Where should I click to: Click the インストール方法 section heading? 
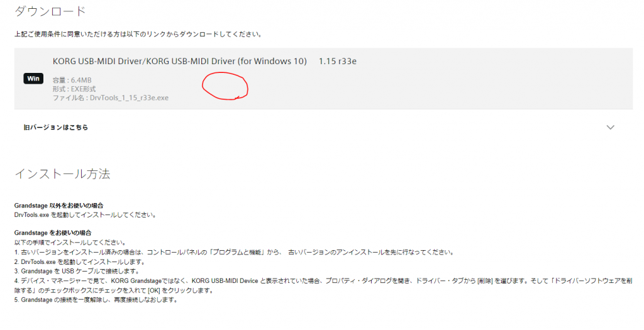62,174
